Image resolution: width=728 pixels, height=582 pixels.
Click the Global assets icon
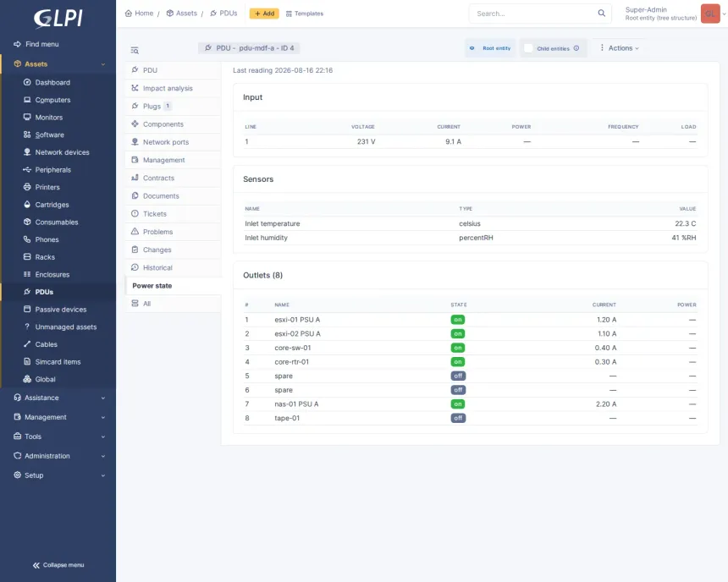[27, 379]
